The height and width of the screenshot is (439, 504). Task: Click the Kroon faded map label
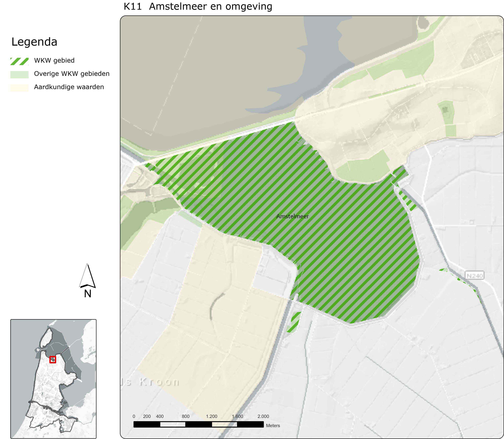click(159, 382)
